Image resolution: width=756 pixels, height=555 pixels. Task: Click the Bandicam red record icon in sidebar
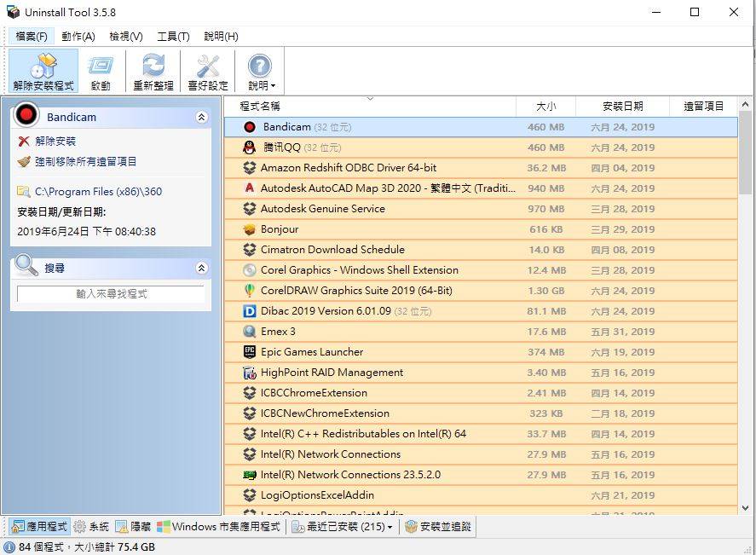[x=26, y=115]
